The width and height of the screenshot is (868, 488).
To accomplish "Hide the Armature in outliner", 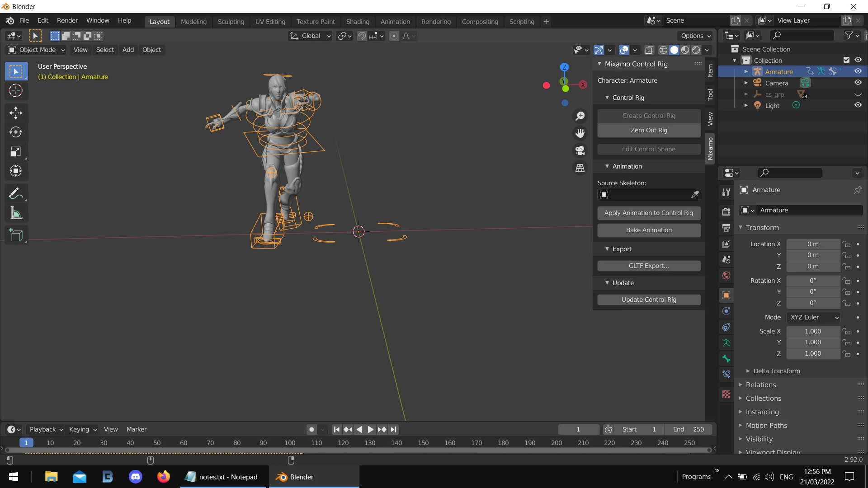I will [858, 71].
